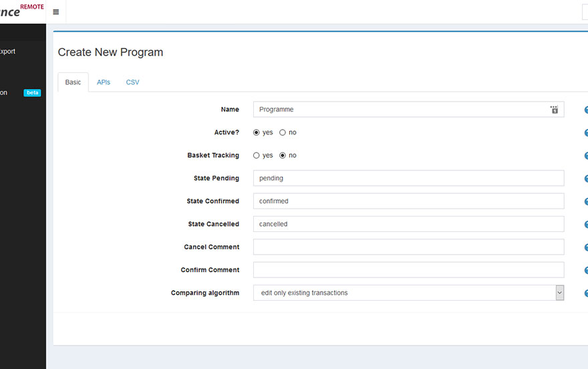The height and width of the screenshot is (369, 588).
Task: Open help icon beside the Name field
Action: pos(586,110)
